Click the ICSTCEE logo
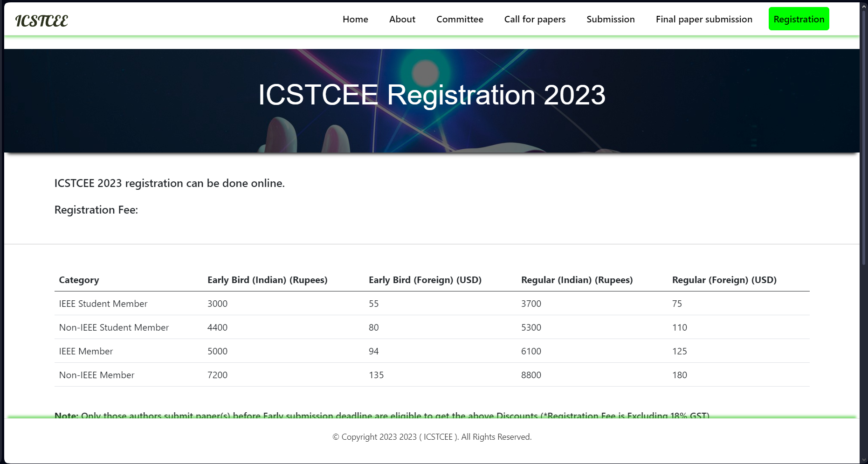This screenshot has width=868, height=464. (41, 21)
